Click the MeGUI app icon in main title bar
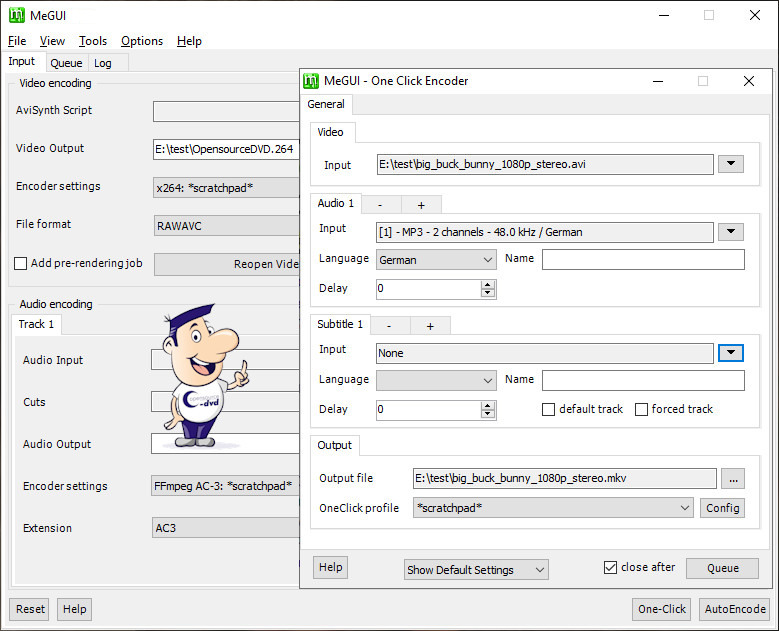This screenshot has height=631, width=779. click(x=17, y=15)
